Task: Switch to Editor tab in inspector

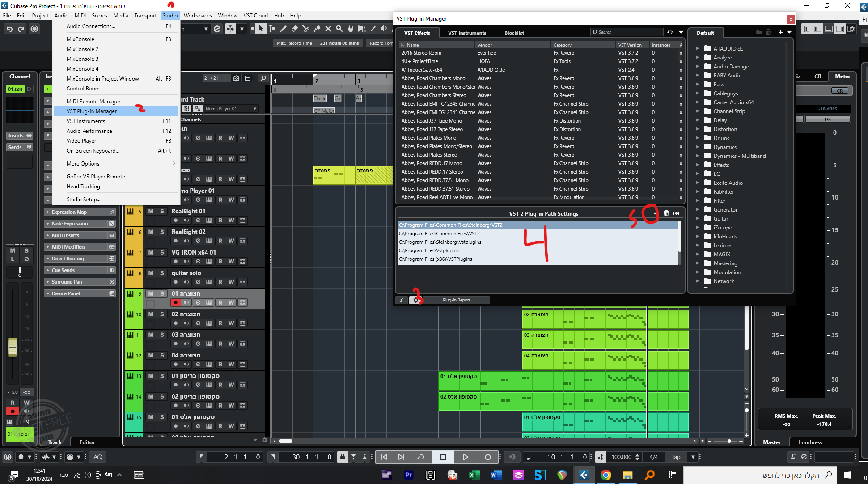Action: (87, 442)
